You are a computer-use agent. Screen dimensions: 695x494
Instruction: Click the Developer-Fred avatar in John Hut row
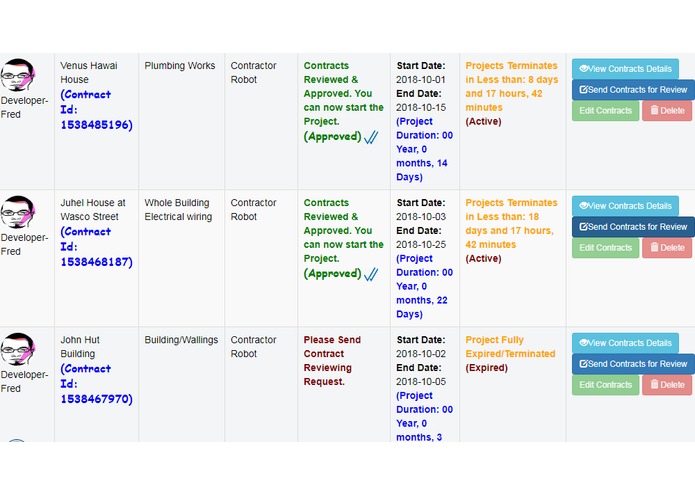17,349
